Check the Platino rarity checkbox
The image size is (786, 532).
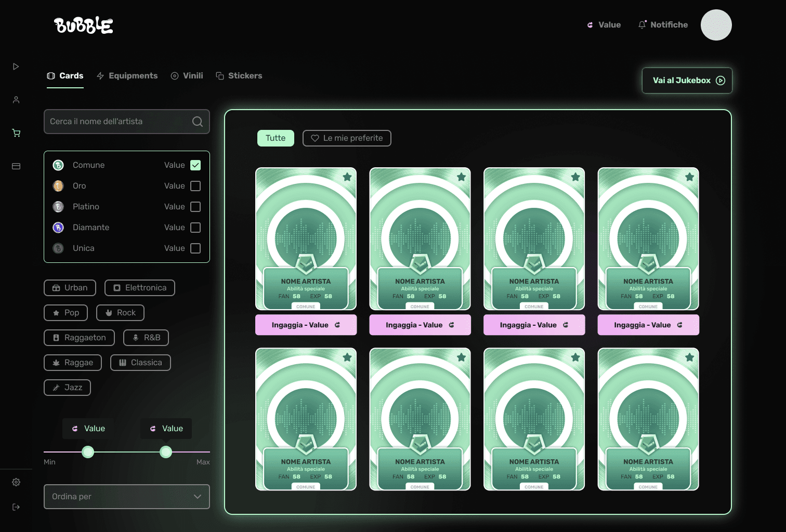195,207
